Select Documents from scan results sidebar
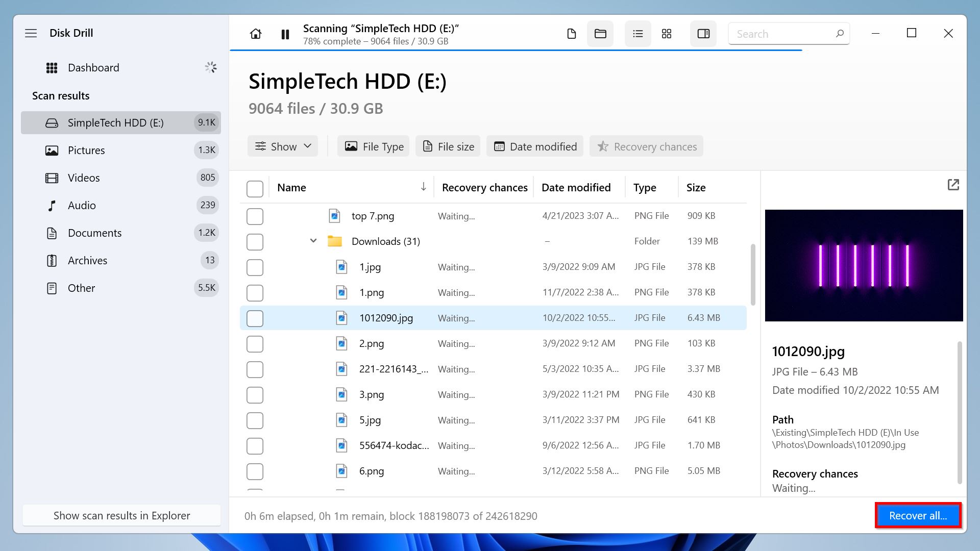Viewport: 980px width, 551px height. (x=94, y=232)
